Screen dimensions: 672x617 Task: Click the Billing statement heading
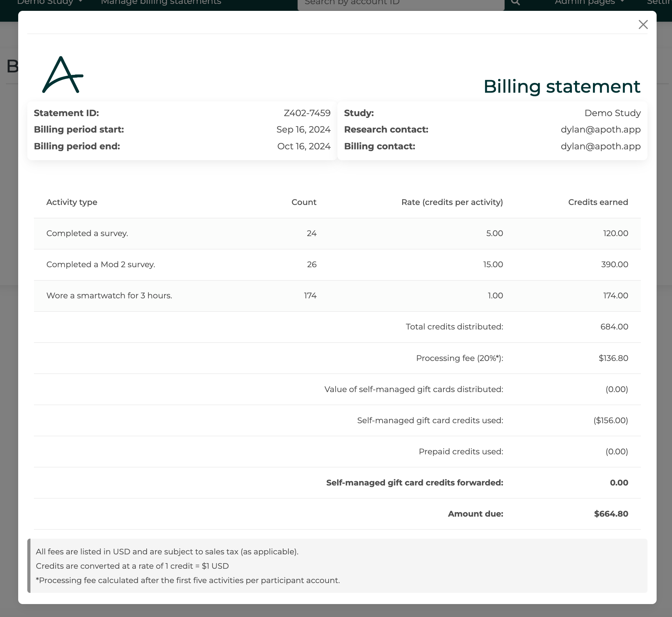(562, 86)
